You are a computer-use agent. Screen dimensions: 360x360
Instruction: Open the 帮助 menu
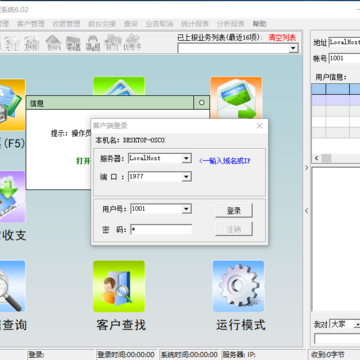259,24
